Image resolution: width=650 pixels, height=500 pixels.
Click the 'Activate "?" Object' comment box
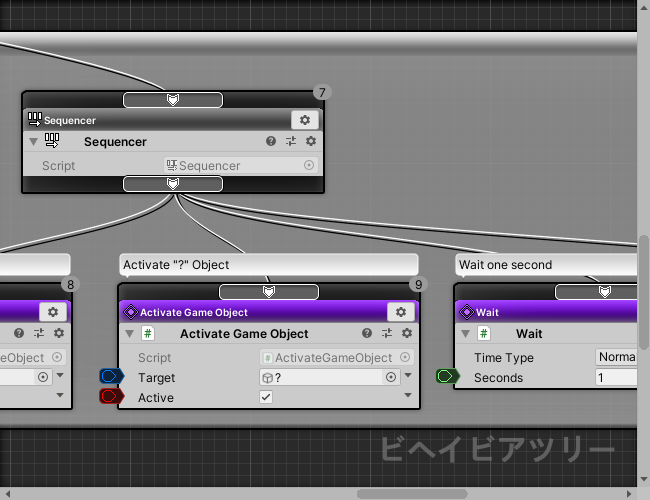coord(268,265)
